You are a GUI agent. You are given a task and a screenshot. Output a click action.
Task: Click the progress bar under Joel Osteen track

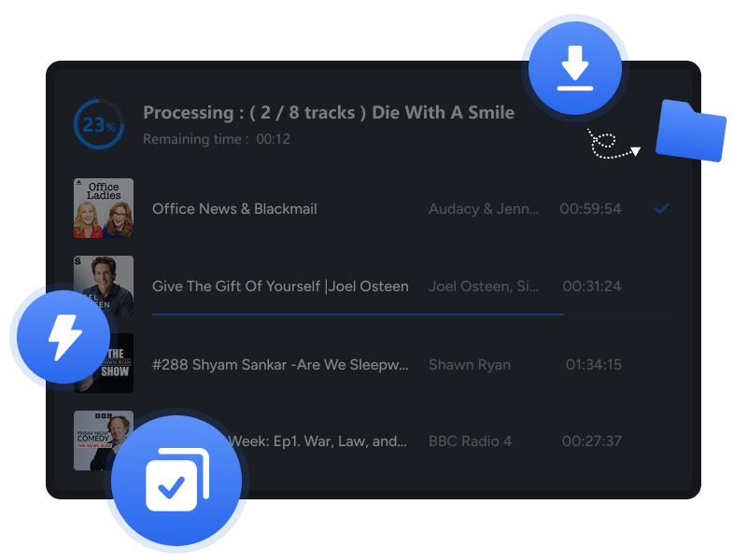358,315
